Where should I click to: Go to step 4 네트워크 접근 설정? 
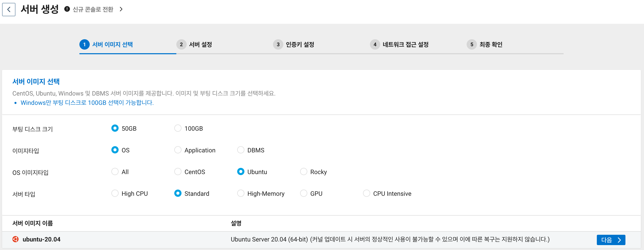click(x=399, y=44)
